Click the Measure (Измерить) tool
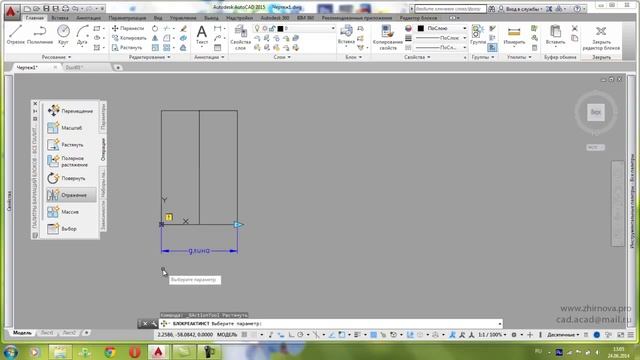The image size is (640, 360). point(514,35)
